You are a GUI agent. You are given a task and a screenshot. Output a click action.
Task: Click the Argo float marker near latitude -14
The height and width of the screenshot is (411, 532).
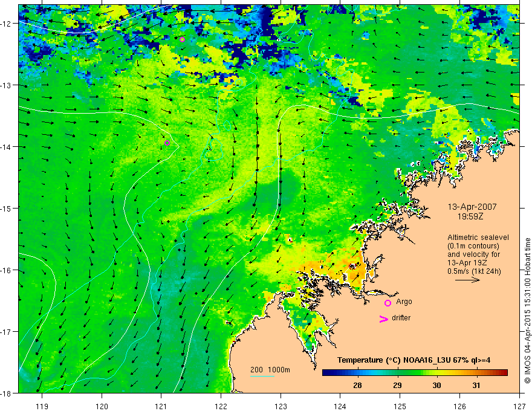tap(167, 143)
